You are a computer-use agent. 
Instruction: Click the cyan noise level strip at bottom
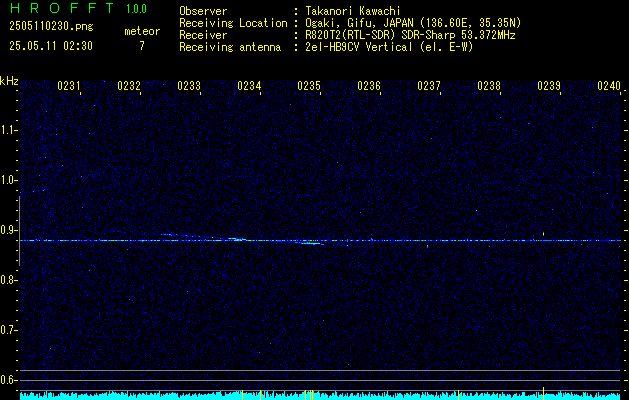[x=320, y=396]
